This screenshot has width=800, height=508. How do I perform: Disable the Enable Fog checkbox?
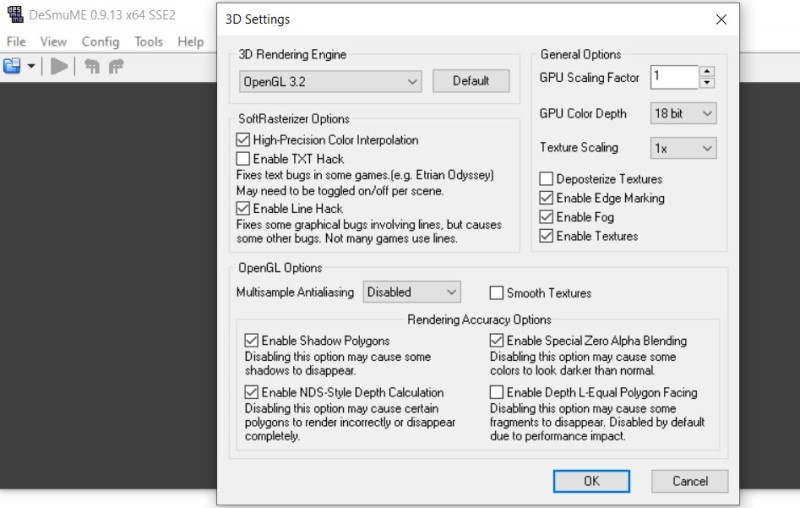[546, 217]
